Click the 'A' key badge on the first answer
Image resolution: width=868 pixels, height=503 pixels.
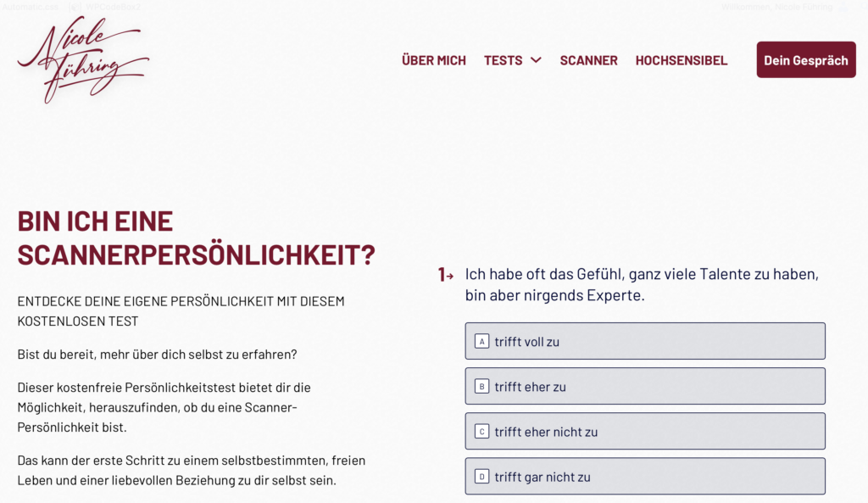481,340
